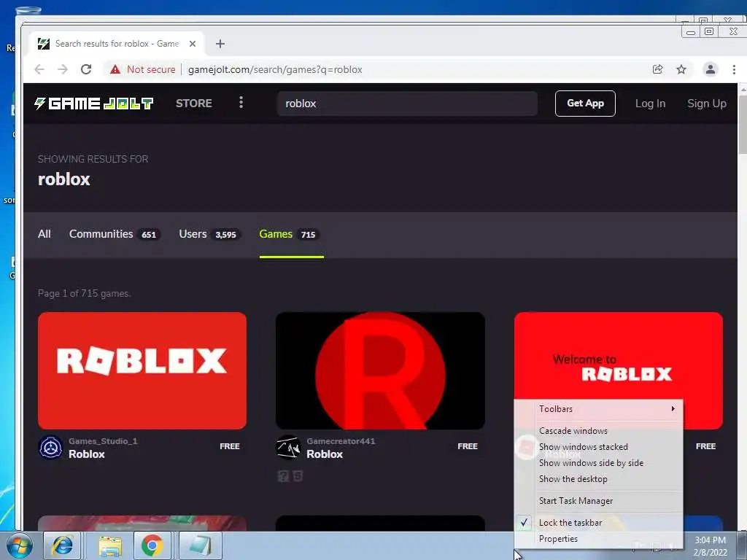Image resolution: width=747 pixels, height=560 pixels.
Task: Reload the page with the refresh icon
Action: (86, 69)
